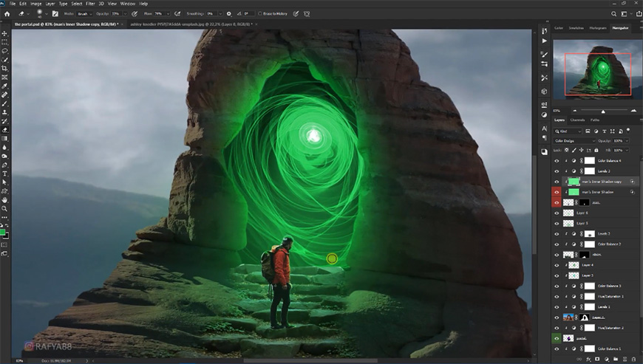Select the Move tool
Viewport: 643px width, 364px height.
pos(4,33)
